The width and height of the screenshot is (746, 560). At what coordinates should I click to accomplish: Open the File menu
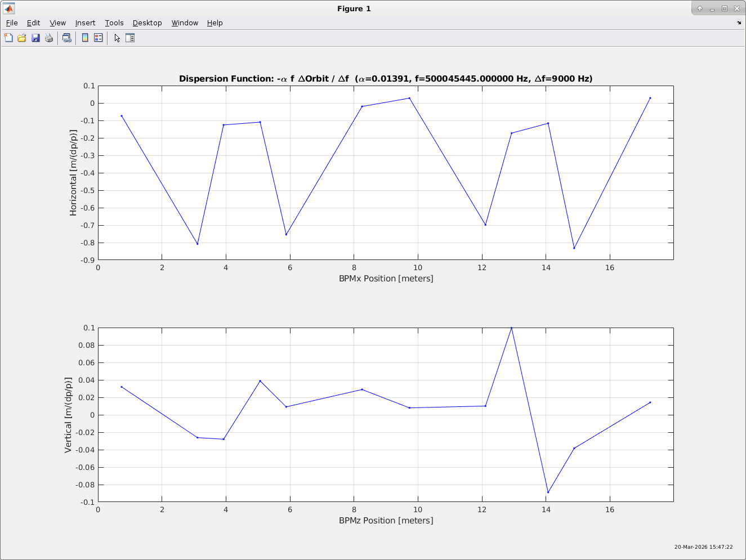(x=12, y=23)
